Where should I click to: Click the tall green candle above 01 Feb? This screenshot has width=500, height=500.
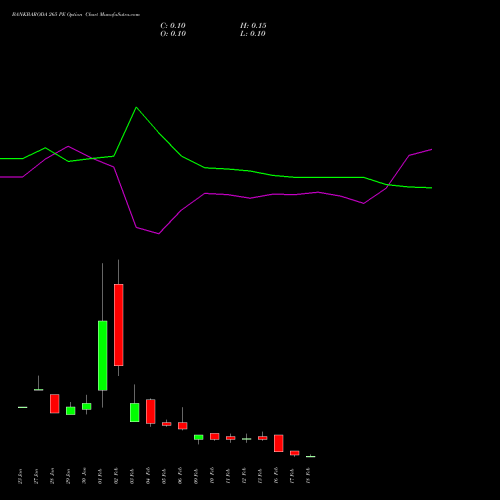(103, 355)
